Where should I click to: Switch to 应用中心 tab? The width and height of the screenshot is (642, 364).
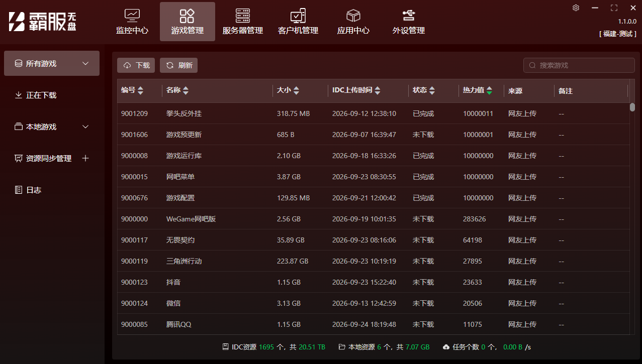coord(353,22)
